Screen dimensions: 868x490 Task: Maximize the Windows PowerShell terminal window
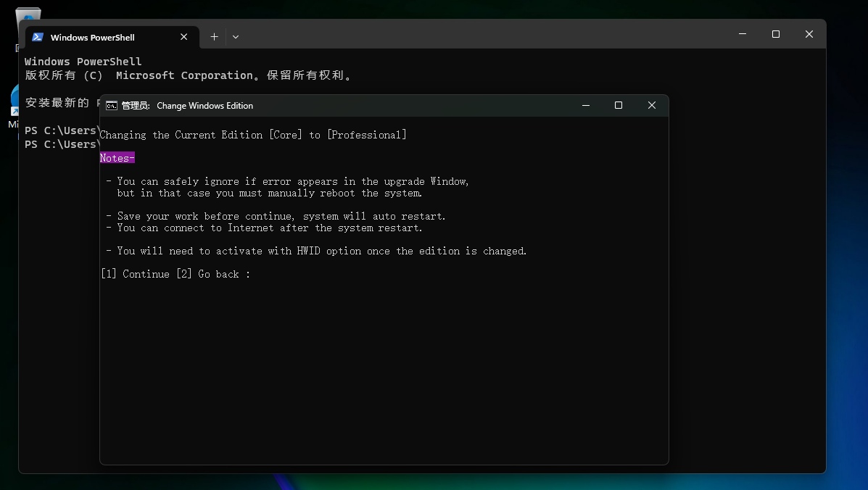click(776, 34)
